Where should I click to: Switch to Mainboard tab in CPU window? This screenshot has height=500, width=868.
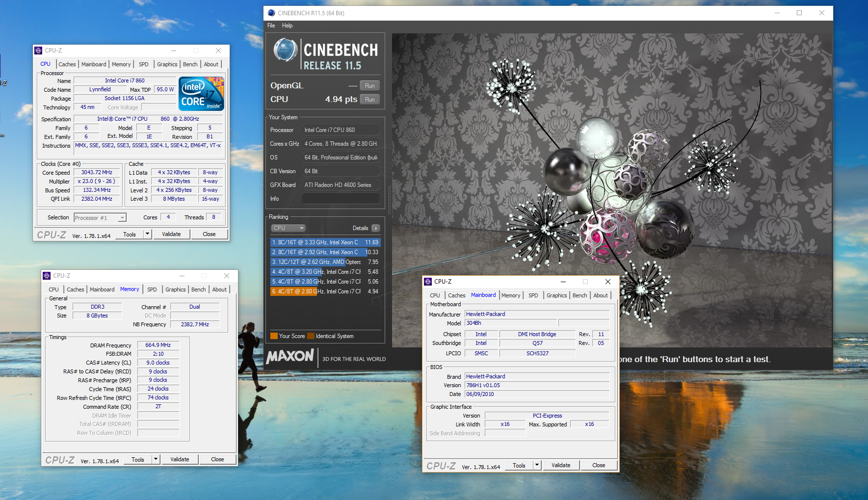tap(94, 64)
